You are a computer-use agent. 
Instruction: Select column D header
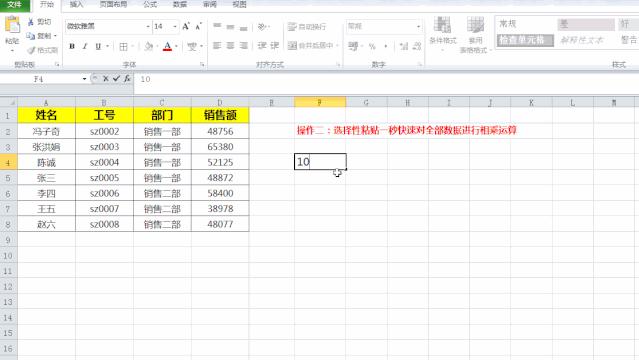pyautogui.click(x=220, y=102)
